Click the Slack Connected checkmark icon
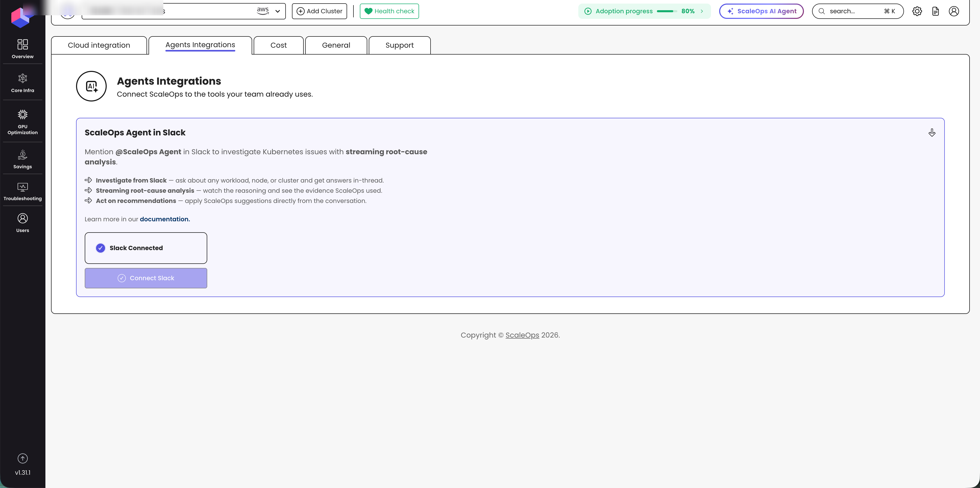 tap(101, 248)
